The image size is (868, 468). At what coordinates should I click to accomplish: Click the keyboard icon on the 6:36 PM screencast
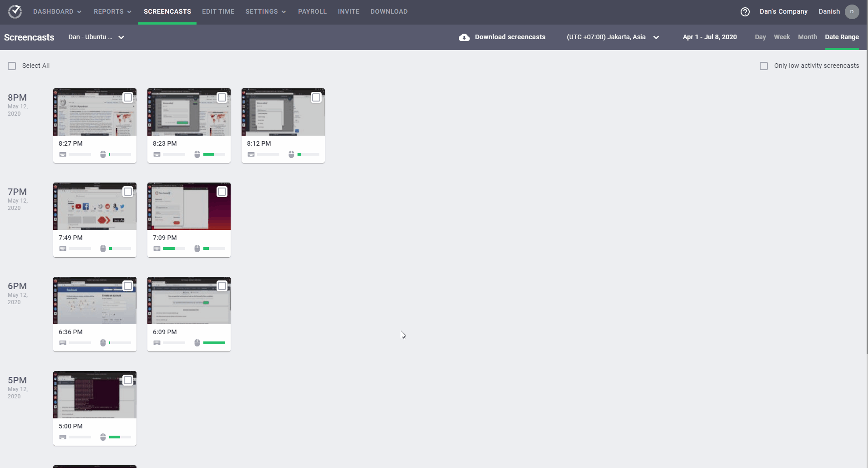coord(63,342)
